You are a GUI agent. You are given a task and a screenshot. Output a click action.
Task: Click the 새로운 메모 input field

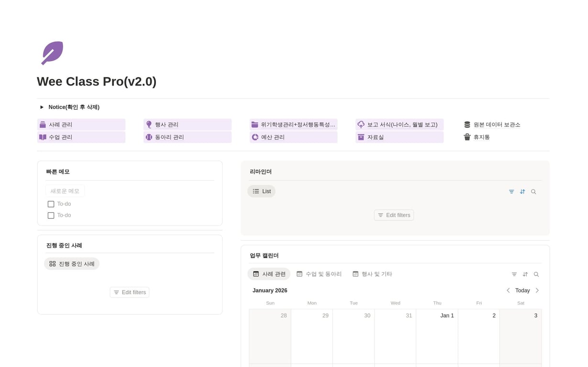tap(65, 190)
